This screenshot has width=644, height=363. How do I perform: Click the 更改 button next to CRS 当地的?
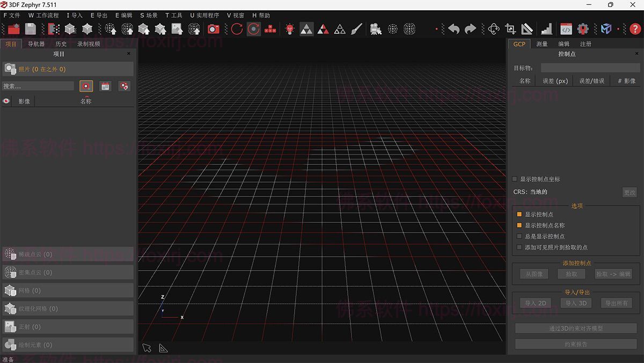630,192
